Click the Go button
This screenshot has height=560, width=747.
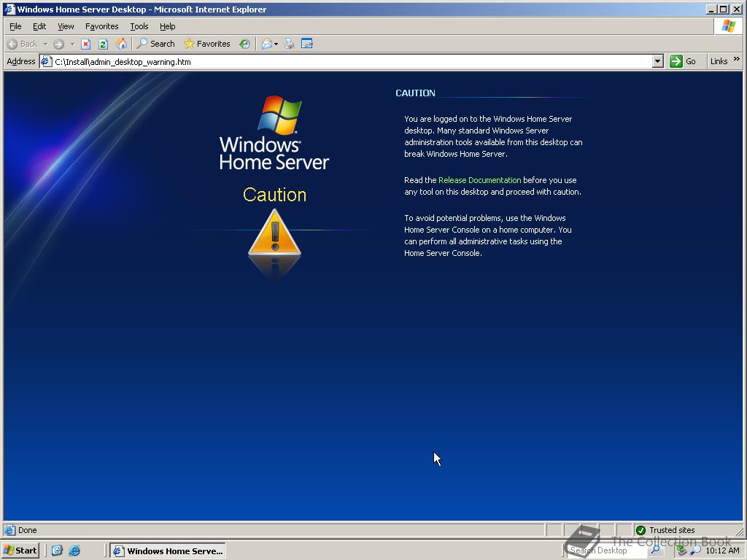click(x=683, y=61)
